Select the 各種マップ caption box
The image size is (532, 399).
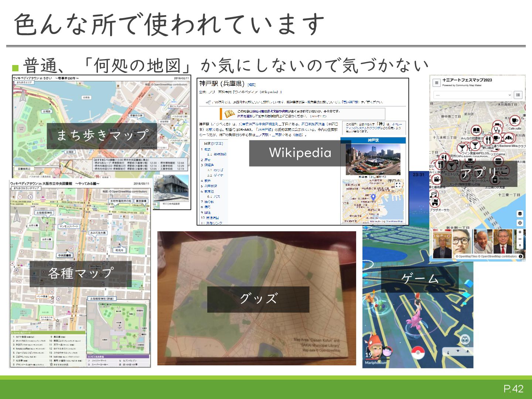coord(80,274)
